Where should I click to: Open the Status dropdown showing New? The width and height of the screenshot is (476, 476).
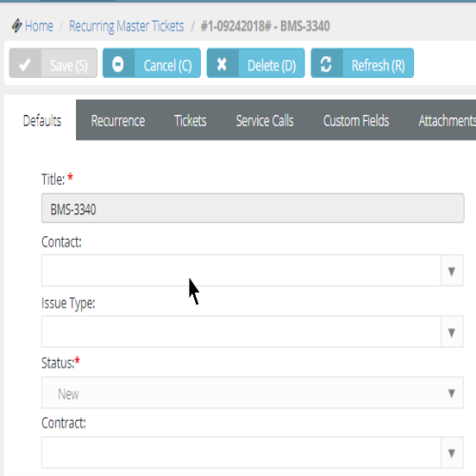click(x=252, y=393)
